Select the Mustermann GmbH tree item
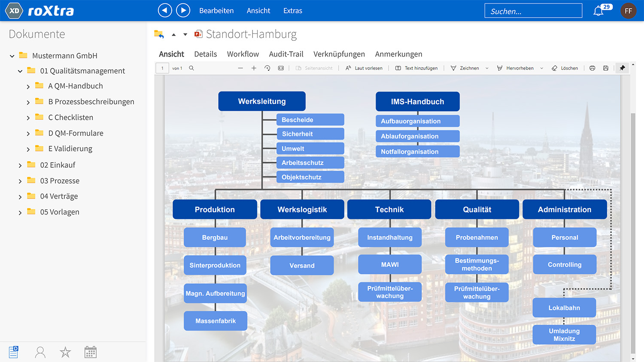 pos(65,56)
